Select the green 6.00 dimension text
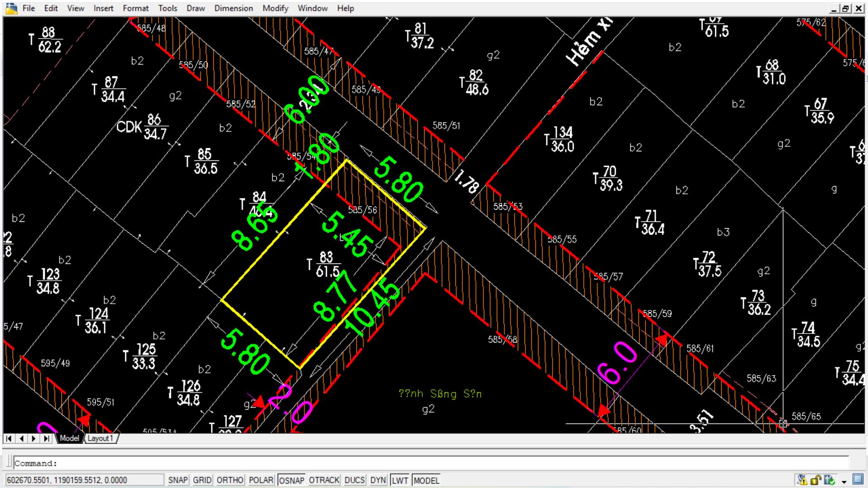The height and width of the screenshot is (488, 868). 307,99
